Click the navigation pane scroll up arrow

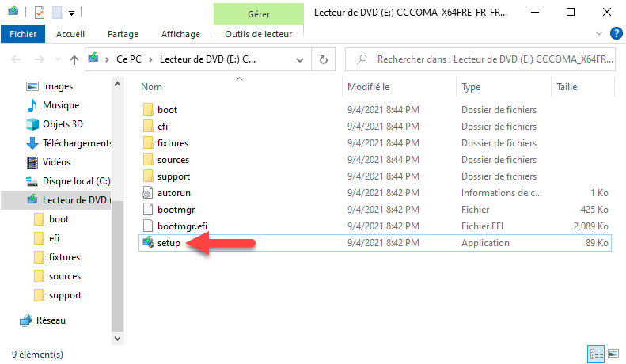[x=117, y=84]
